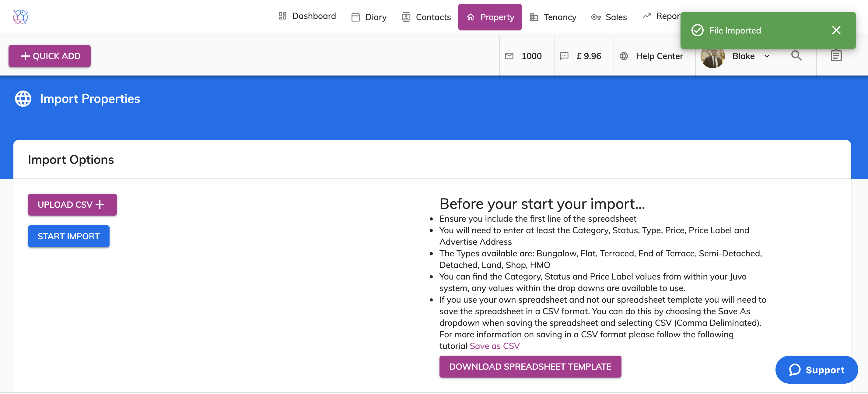
Task: Click the SMS balance chat icon
Action: (x=564, y=56)
